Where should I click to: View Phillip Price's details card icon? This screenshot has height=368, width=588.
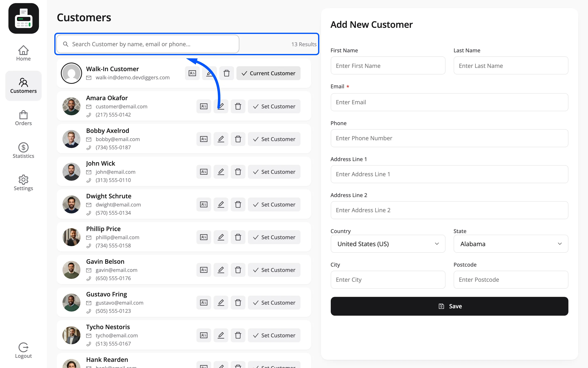point(204,237)
